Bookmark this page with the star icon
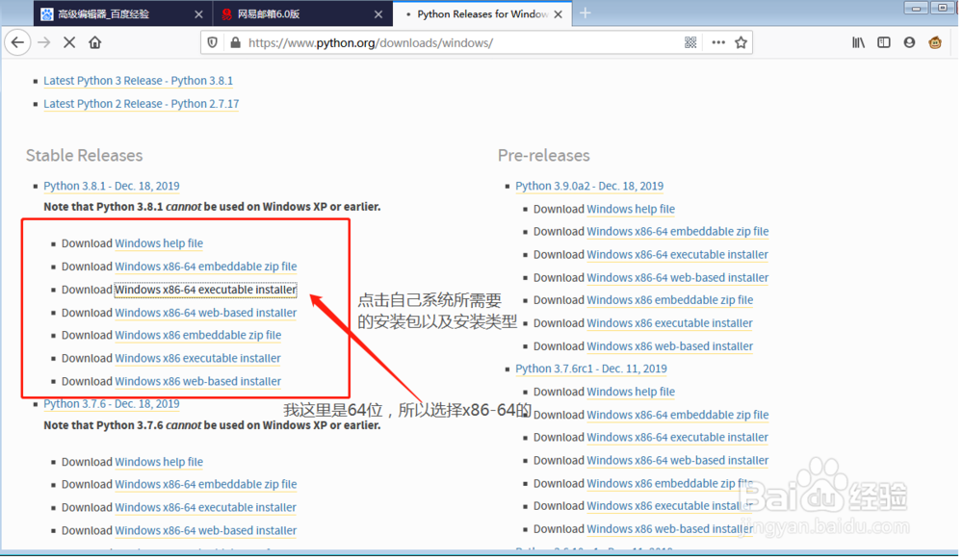 tap(742, 42)
